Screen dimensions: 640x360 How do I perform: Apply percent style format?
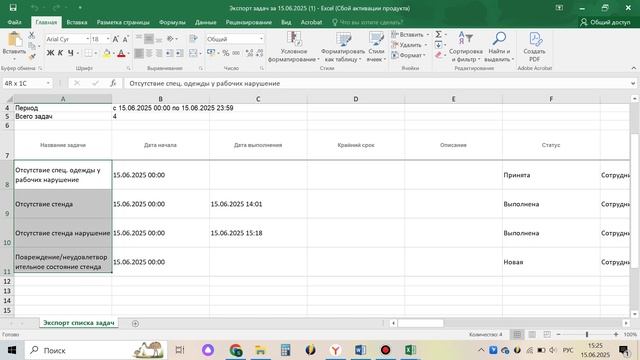(x=226, y=53)
